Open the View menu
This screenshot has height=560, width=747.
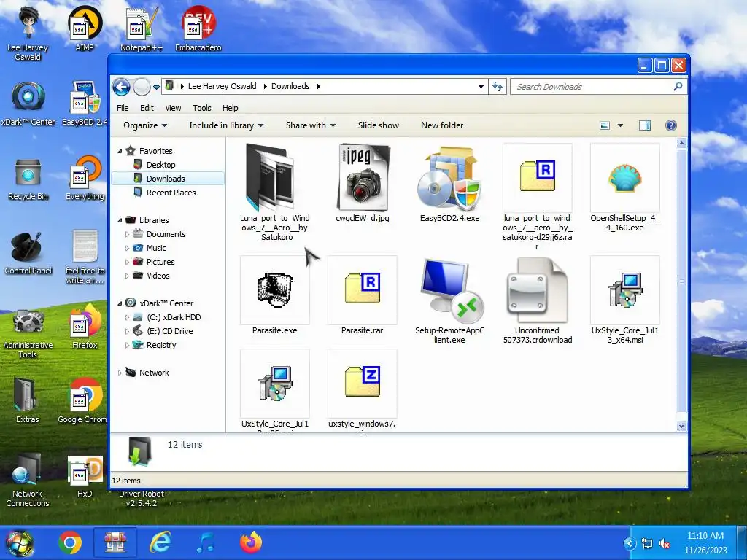(x=173, y=108)
